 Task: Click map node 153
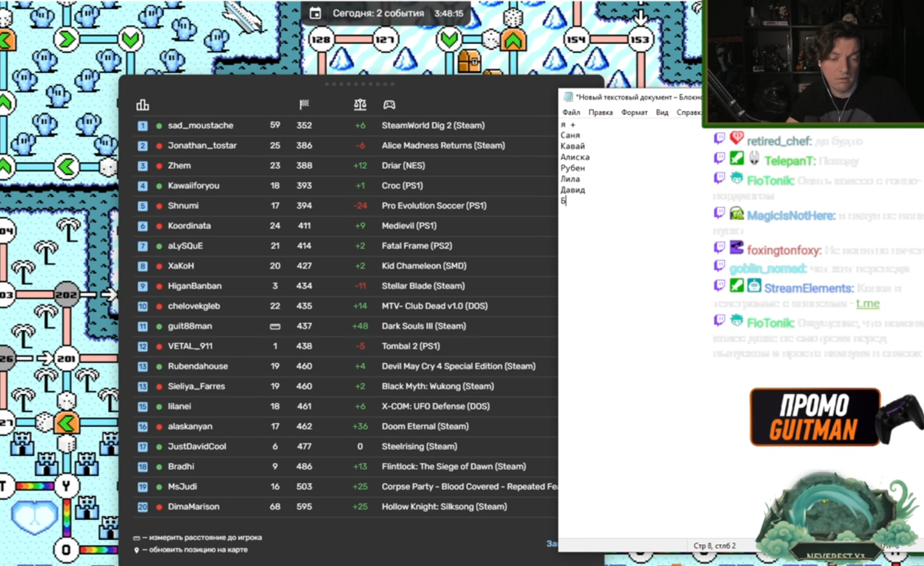[639, 40]
